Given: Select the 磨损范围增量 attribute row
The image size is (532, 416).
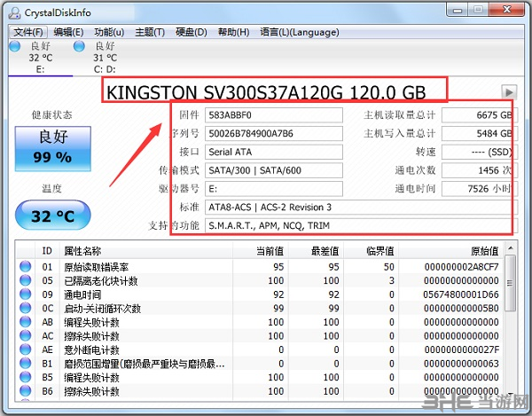Looking at the screenshot, I should (260, 364).
